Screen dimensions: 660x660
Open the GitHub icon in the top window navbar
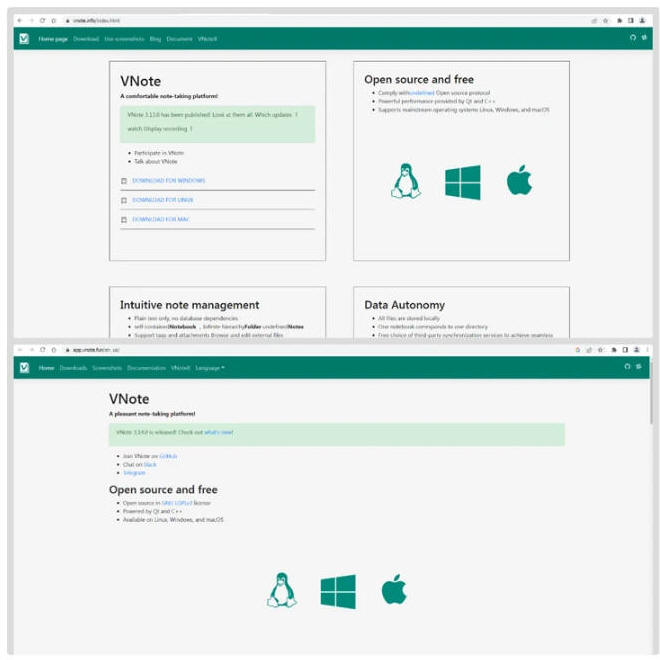pos(633,37)
